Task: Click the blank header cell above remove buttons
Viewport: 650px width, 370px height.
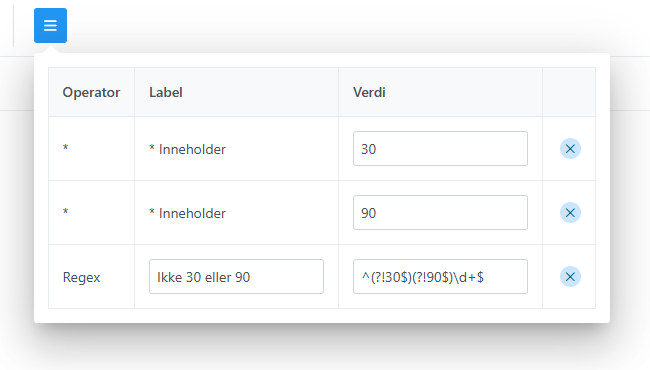Action: [569, 92]
